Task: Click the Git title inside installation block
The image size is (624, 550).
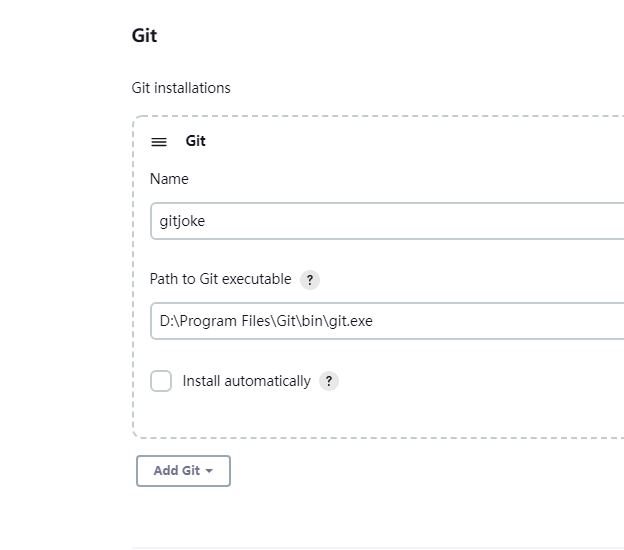Action: click(x=195, y=141)
